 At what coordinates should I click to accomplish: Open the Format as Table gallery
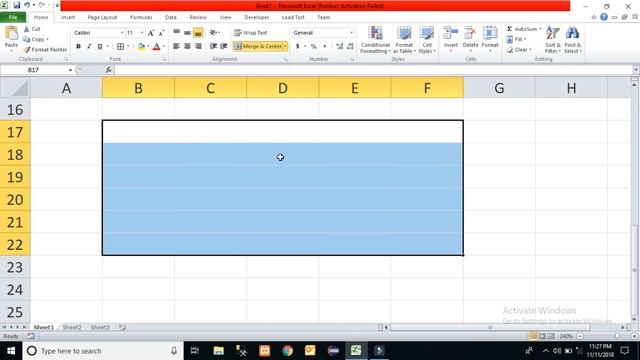(404, 40)
